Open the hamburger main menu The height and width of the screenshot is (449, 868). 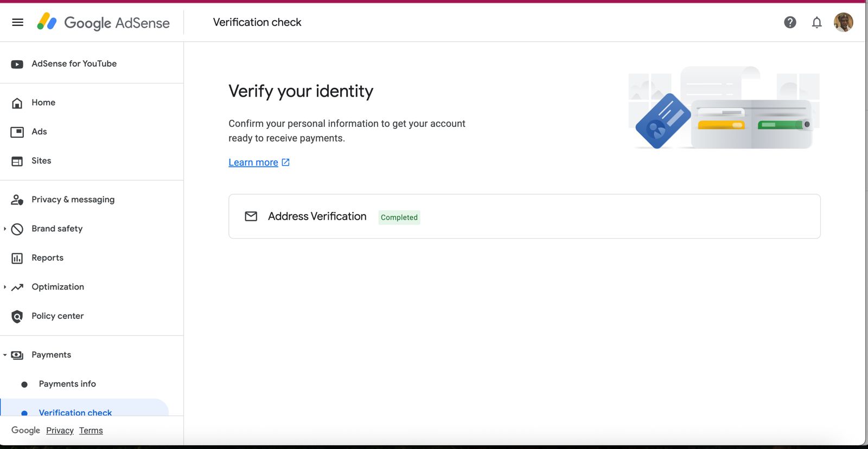pyautogui.click(x=17, y=22)
